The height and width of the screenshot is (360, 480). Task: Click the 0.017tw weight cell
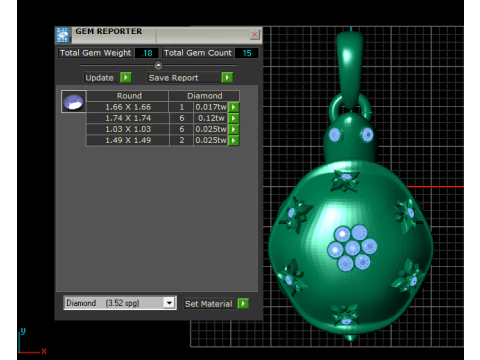coord(211,107)
